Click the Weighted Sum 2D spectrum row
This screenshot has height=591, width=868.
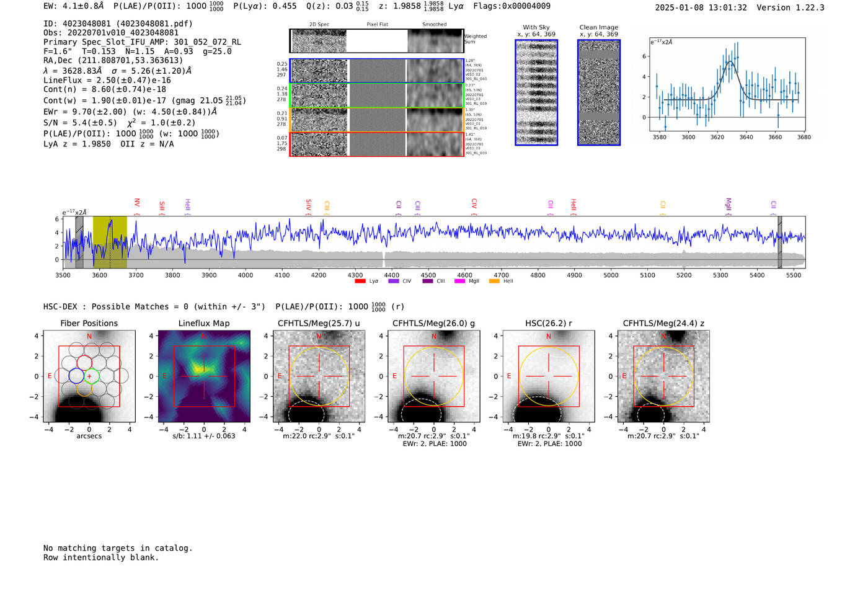coord(376,41)
